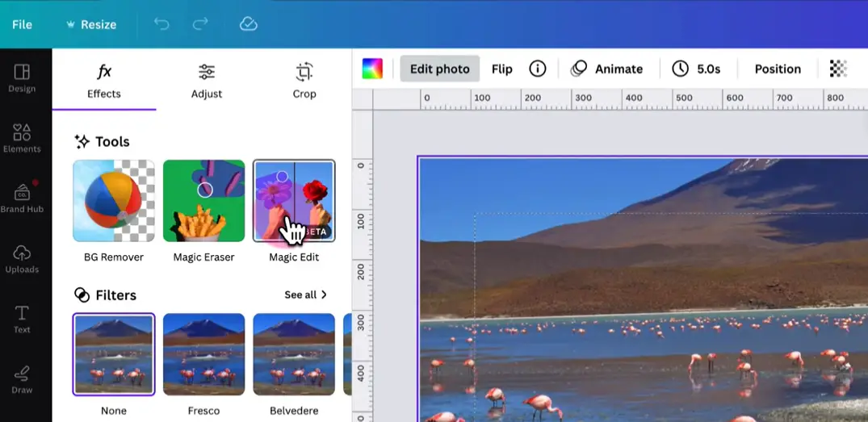
Task: Open the Draw sidebar panel
Action: pyautogui.click(x=22, y=379)
